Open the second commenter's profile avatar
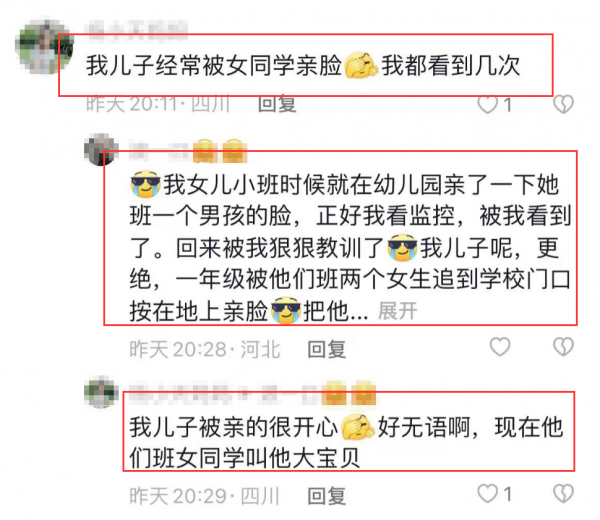Image resolution: width=600 pixels, height=520 pixels. coord(101,149)
